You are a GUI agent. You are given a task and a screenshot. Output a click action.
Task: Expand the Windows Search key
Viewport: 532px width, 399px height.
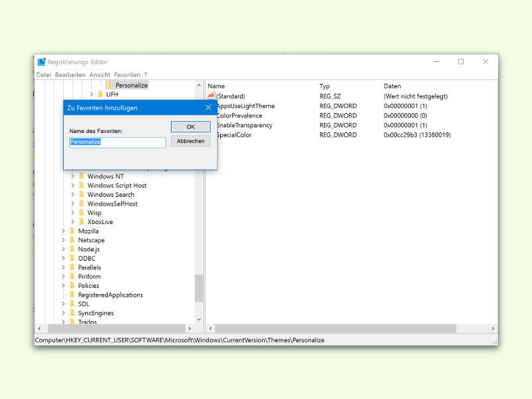tap(72, 194)
